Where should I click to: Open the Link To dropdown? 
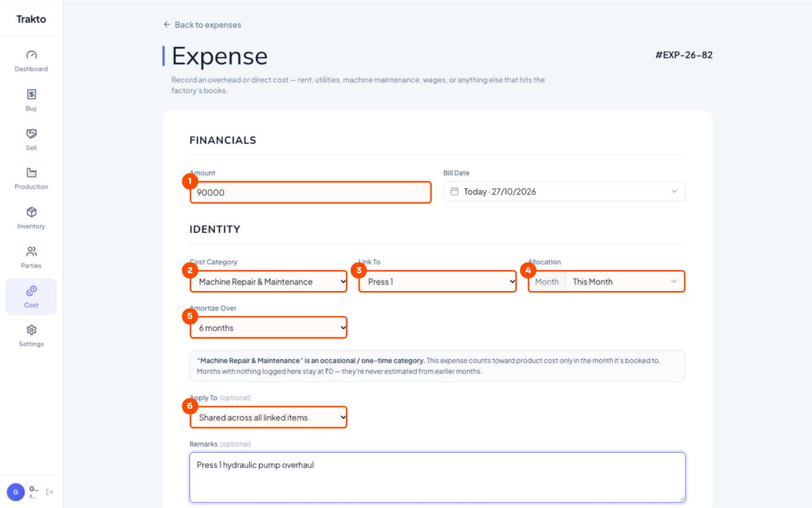[437, 282]
